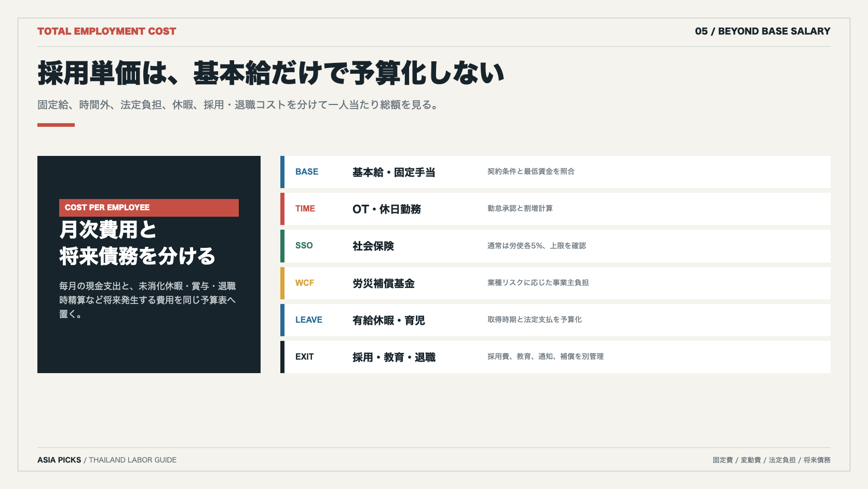868x489 pixels.
Task: Click the TIME row code label
Action: (305, 209)
